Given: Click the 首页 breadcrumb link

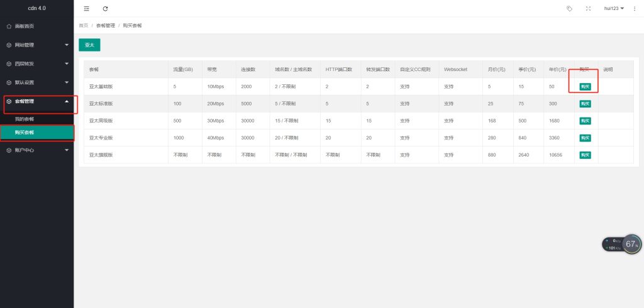Looking at the screenshot, I should 83,25.
